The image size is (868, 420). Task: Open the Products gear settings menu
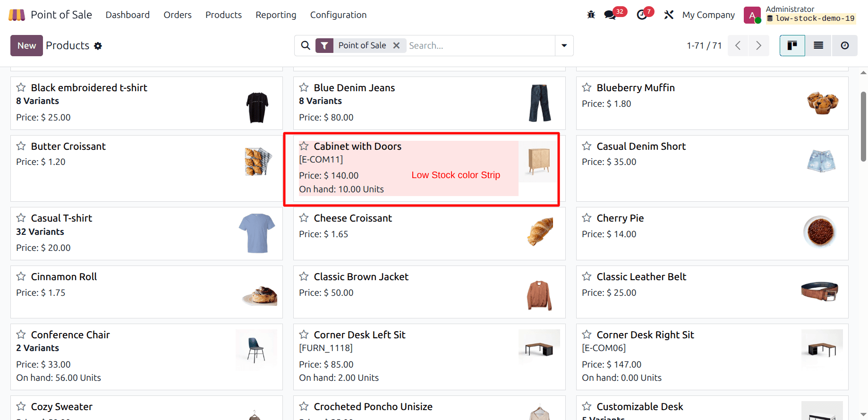point(98,45)
